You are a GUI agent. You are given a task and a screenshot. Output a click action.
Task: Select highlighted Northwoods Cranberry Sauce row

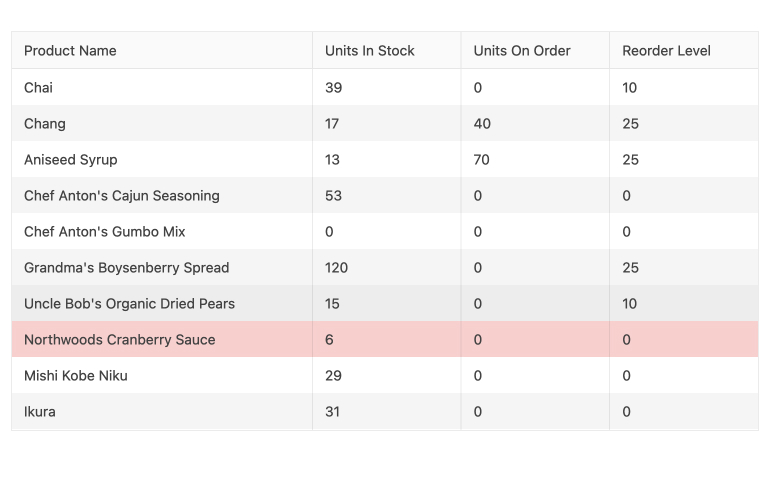pyautogui.click(x=385, y=339)
